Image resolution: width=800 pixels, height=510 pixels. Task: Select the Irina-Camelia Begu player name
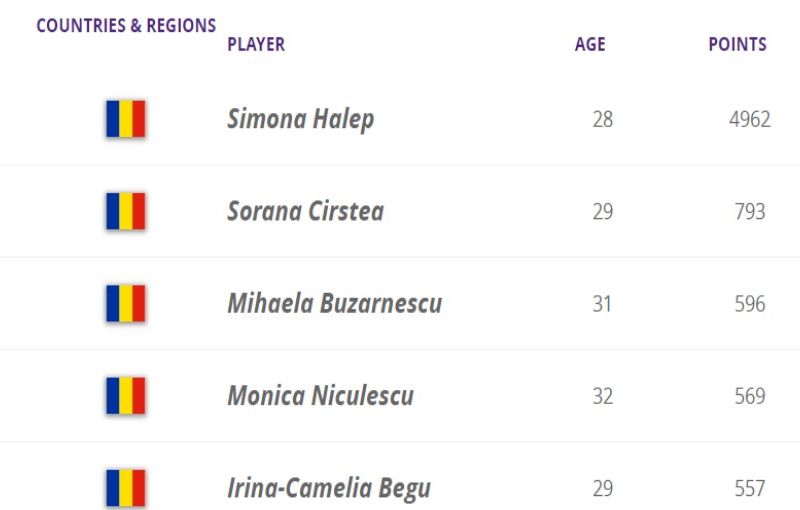329,488
